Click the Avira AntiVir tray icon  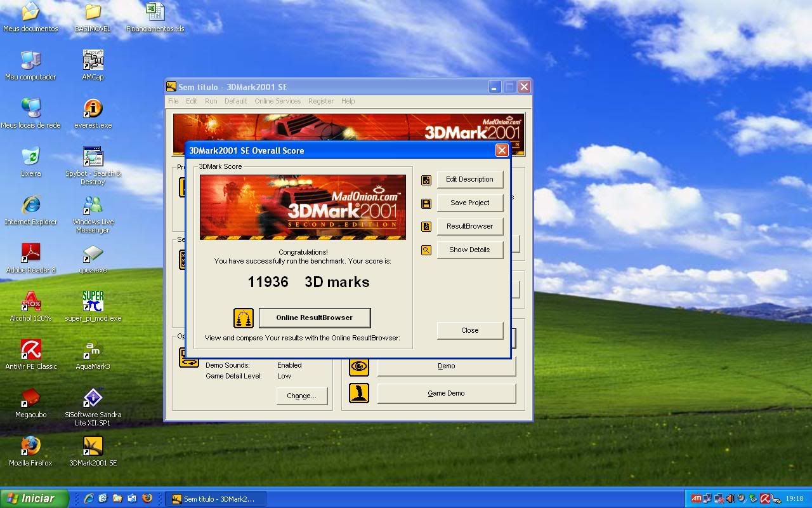click(x=765, y=498)
